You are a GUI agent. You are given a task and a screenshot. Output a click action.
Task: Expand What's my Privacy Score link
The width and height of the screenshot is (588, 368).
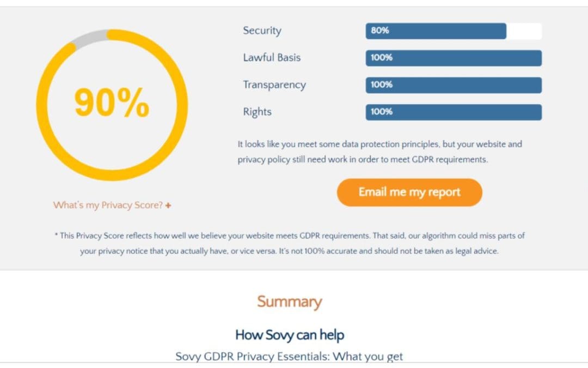tap(112, 205)
